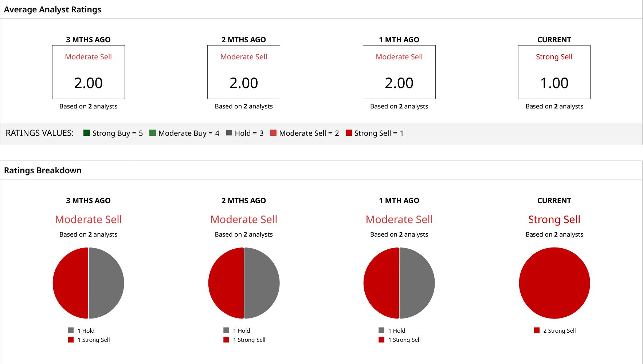This screenshot has height=364, width=643.
Task: Select the 1 MTH AGO average rating box
Action: [399, 72]
